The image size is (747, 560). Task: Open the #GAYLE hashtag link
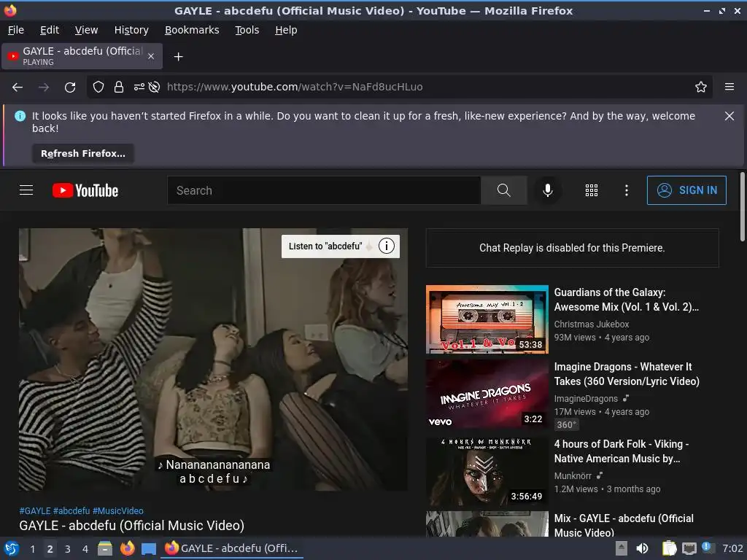pyautogui.click(x=35, y=511)
